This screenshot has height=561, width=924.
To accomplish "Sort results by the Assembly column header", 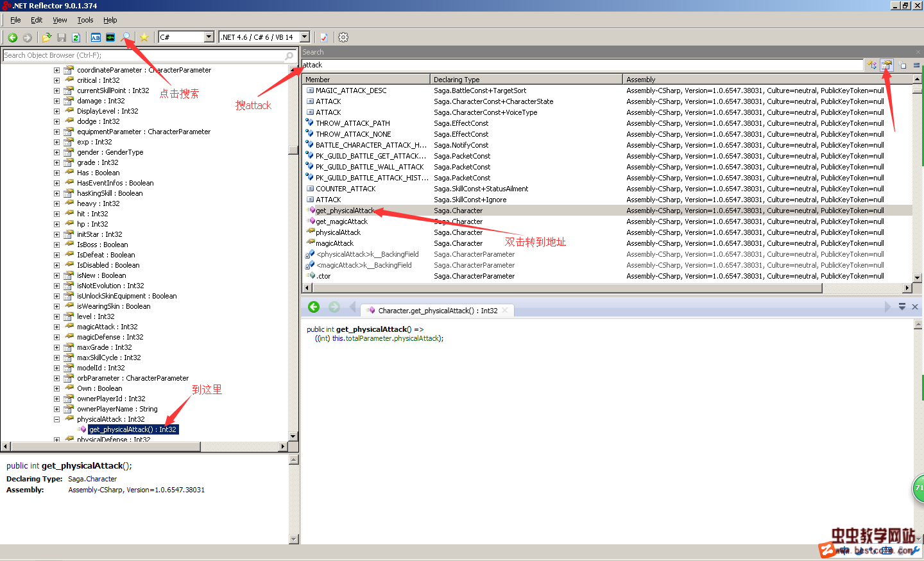I will click(767, 80).
